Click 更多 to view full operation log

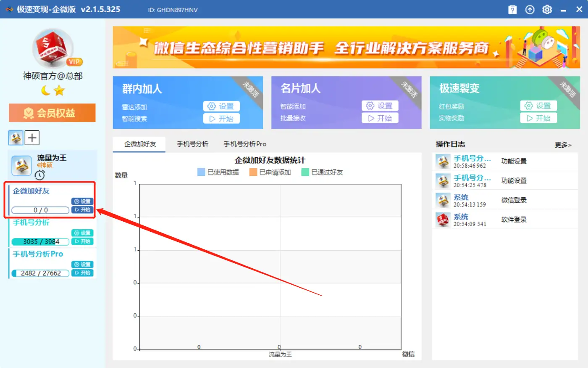pos(563,145)
